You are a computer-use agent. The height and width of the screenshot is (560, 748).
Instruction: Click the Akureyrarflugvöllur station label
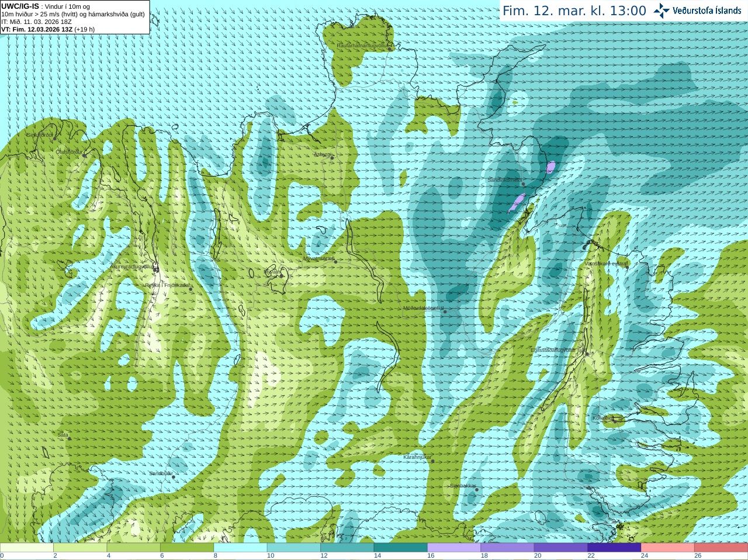pos(132,267)
